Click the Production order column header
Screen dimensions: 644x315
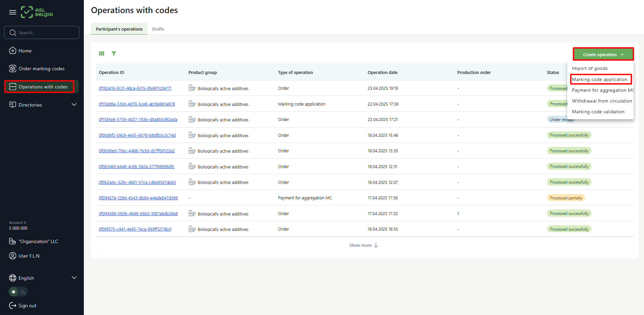[x=474, y=72]
